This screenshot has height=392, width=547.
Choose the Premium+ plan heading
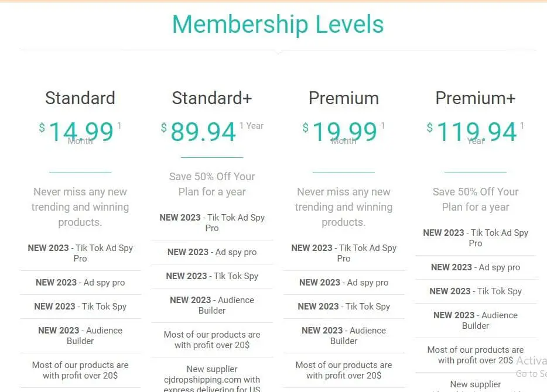tap(476, 98)
